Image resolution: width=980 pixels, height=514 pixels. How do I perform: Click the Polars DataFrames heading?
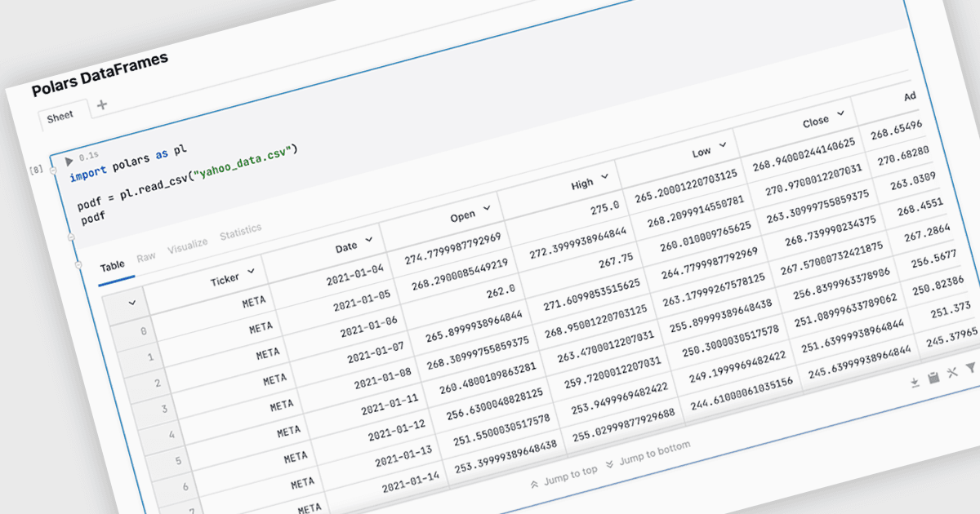(100, 73)
